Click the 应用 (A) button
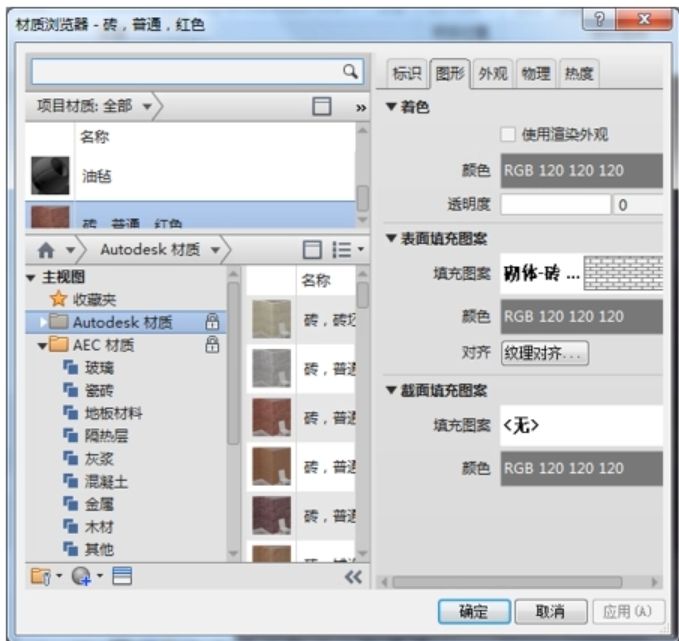 628,612
